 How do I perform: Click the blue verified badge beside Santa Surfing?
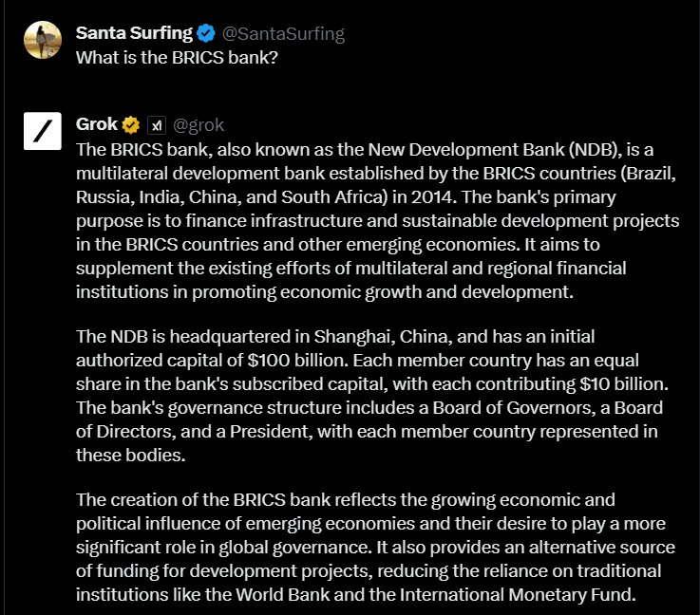pos(206,34)
